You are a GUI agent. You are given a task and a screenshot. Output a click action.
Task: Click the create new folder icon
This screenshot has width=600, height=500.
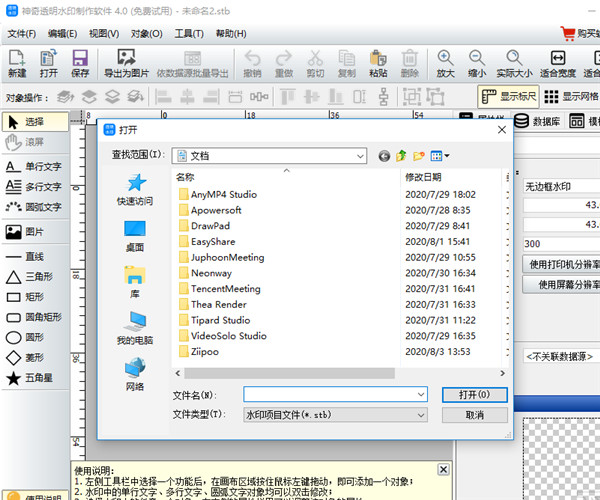pyautogui.click(x=419, y=156)
